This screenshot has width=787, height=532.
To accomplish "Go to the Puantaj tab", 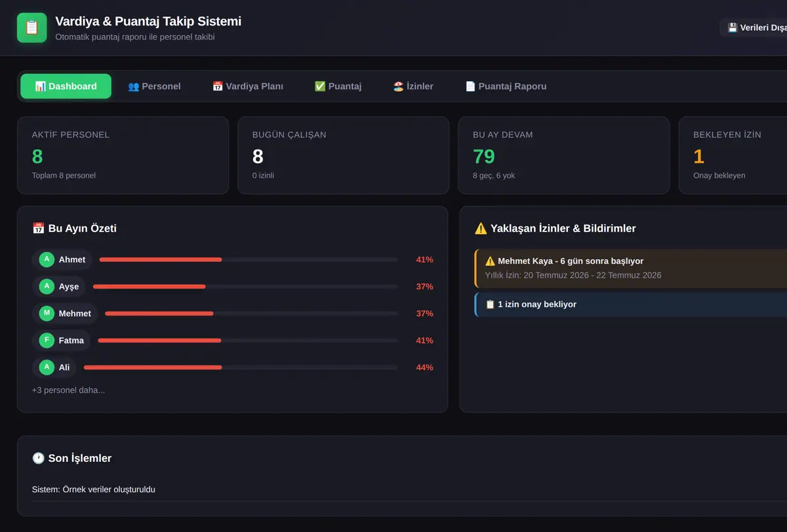I will point(338,87).
